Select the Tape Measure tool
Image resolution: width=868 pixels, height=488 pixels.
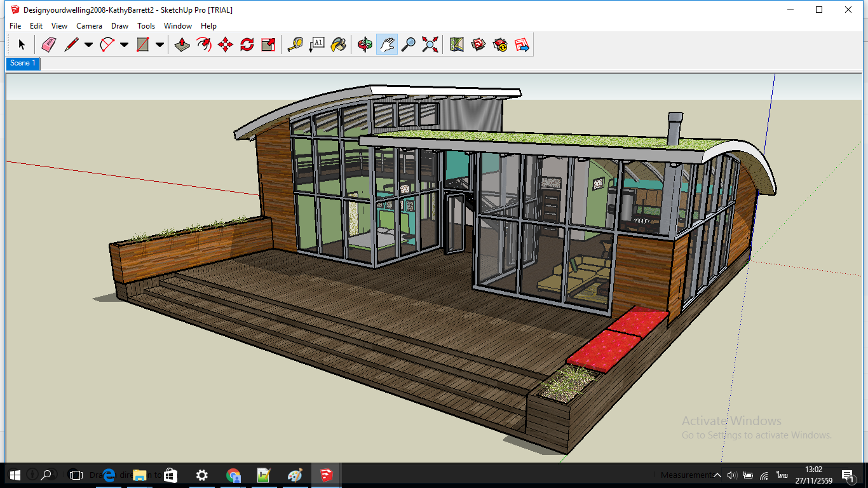click(294, 44)
